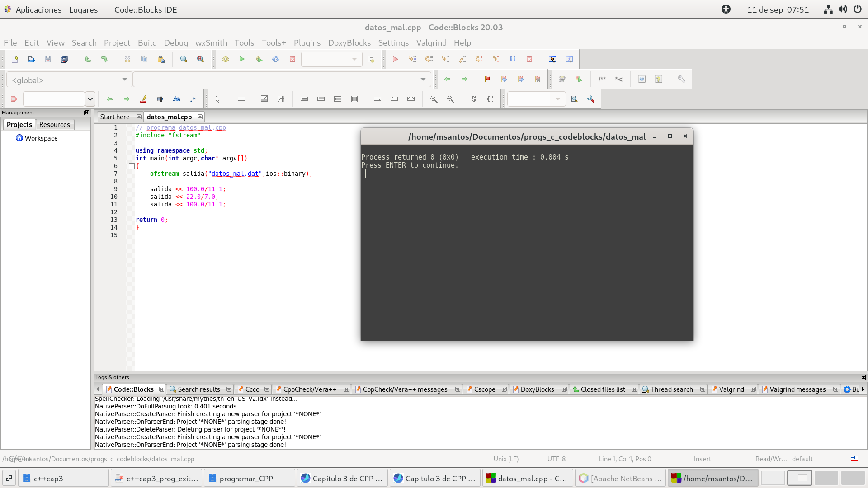Open the Aplicaciones system menu
The image size is (868, 488).
coord(38,9)
